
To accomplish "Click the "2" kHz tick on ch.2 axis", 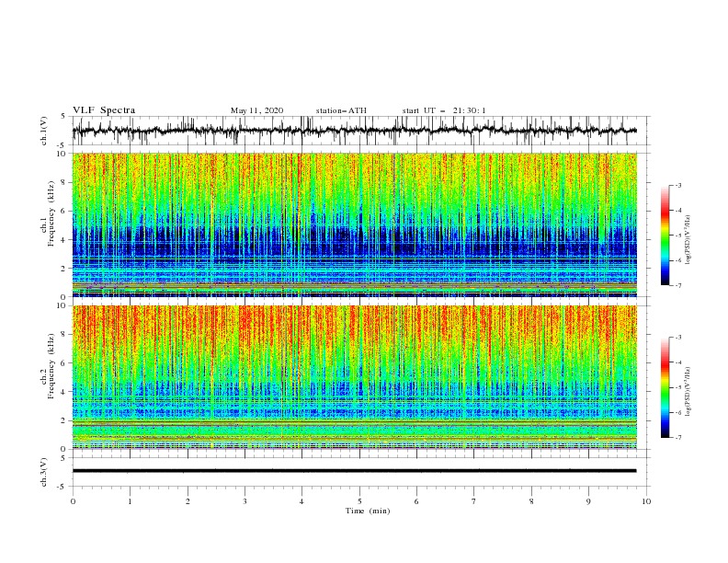I will click(64, 420).
